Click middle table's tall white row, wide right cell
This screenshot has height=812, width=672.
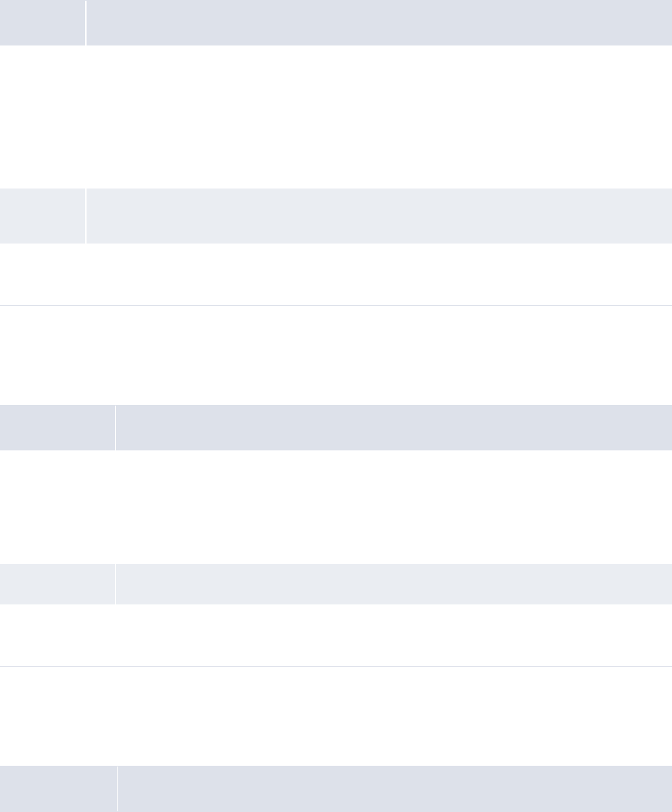pyautogui.click(x=393, y=506)
